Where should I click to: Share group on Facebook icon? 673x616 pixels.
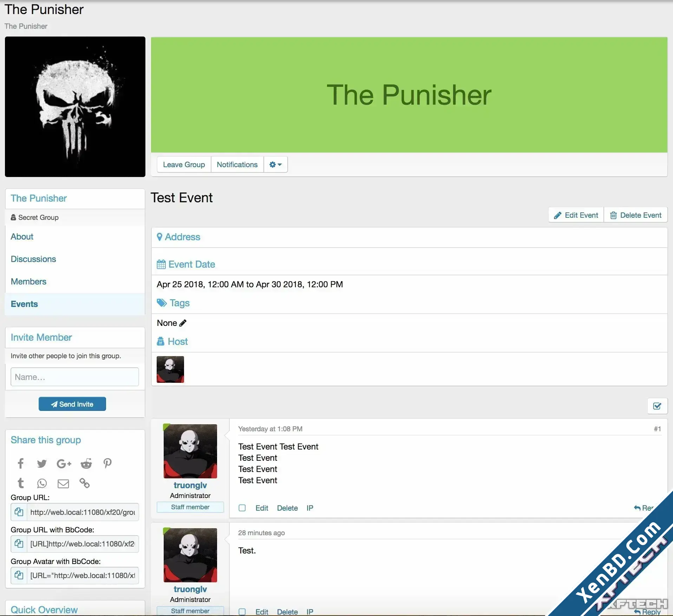click(x=21, y=464)
